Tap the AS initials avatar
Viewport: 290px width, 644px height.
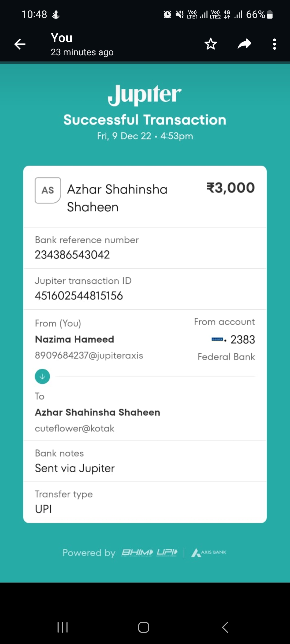pyautogui.click(x=48, y=190)
